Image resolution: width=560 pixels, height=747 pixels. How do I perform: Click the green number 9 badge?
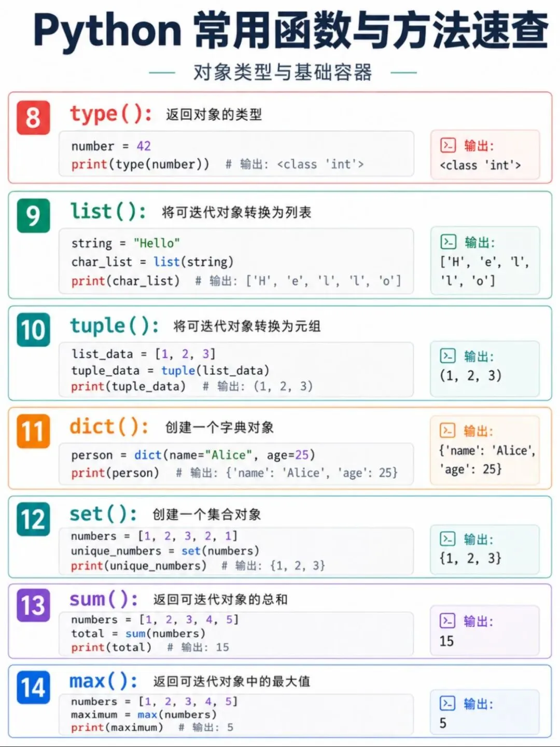pyautogui.click(x=33, y=216)
